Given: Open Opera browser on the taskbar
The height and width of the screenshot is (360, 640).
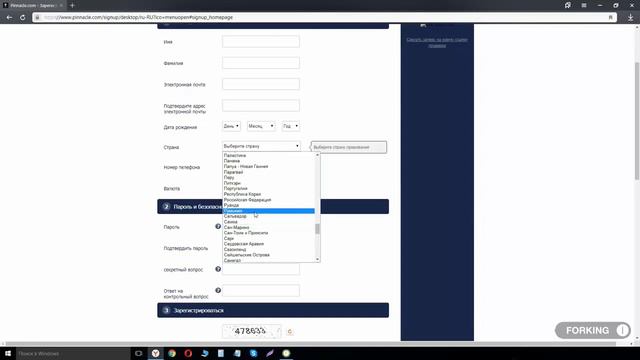Looking at the screenshot, I should coord(188,353).
